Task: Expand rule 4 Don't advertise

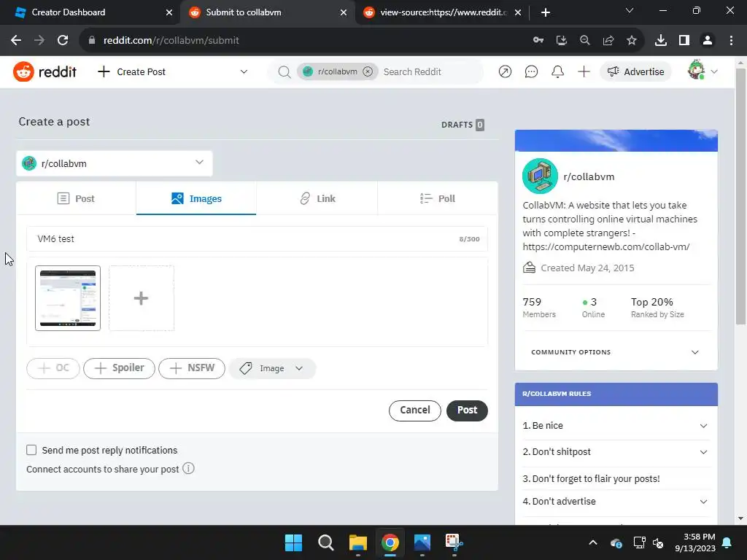Action: 616,502
